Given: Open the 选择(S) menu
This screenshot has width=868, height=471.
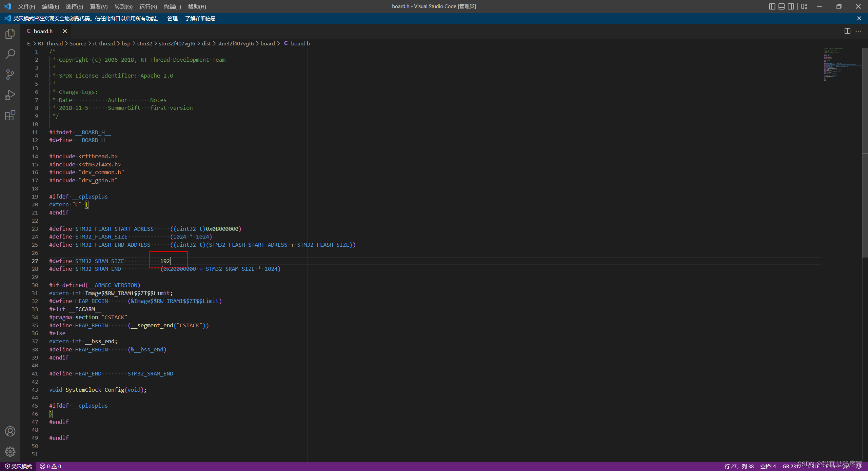Looking at the screenshot, I should pyautogui.click(x=74, y=6).
